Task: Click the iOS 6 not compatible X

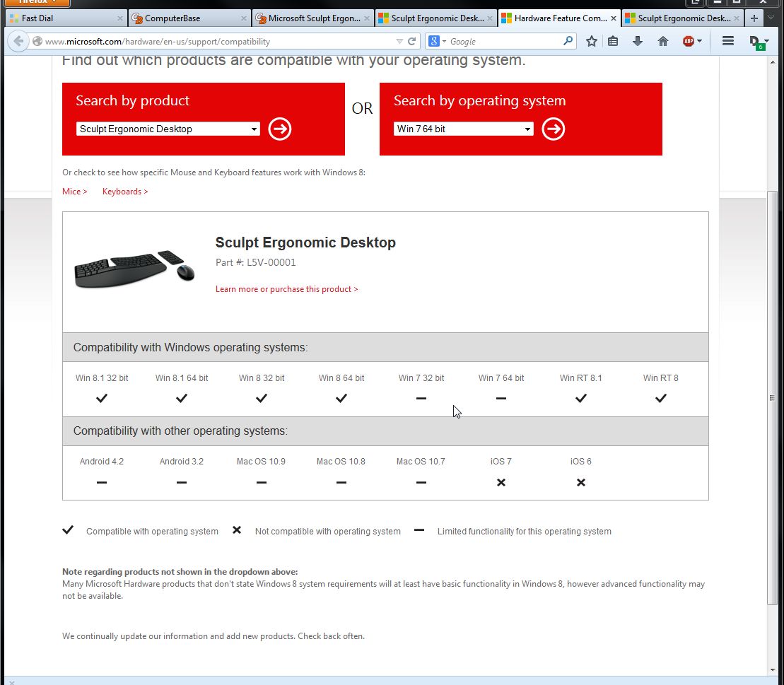Action: click(580, 483)
